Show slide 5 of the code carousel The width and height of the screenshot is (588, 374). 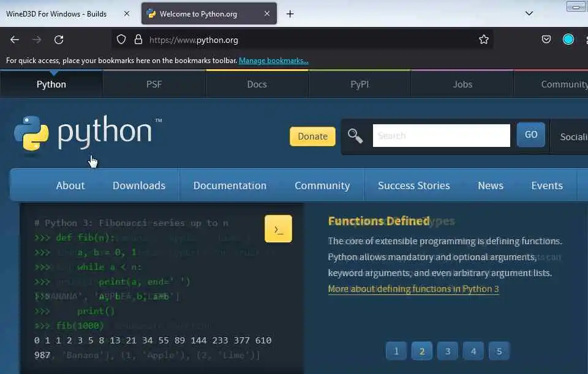coord(499,351)
